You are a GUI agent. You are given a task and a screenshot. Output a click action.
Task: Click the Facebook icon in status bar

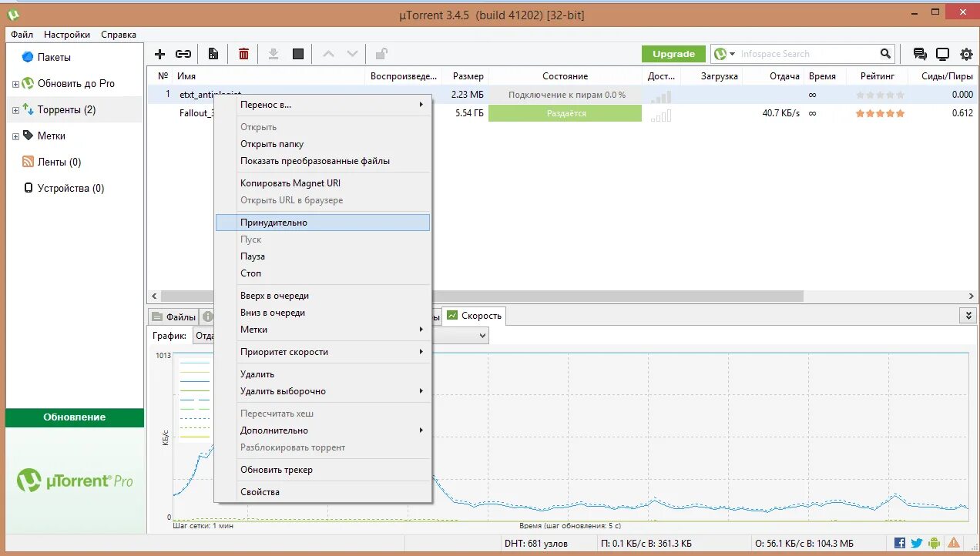900,543
